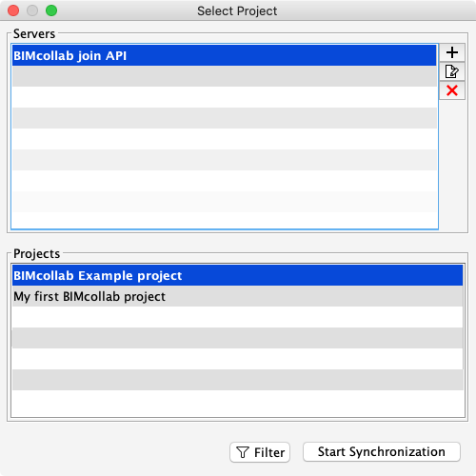Click empty row below My first BIMcollab project
Screen dimensions: 476x476
tap(238, 317)
